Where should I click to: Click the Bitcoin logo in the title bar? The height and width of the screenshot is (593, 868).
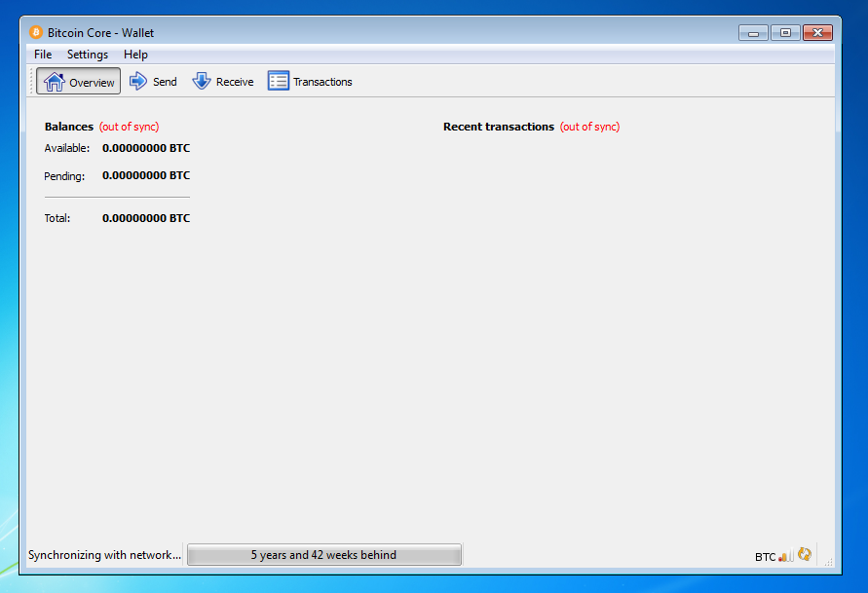pos(37,32)
